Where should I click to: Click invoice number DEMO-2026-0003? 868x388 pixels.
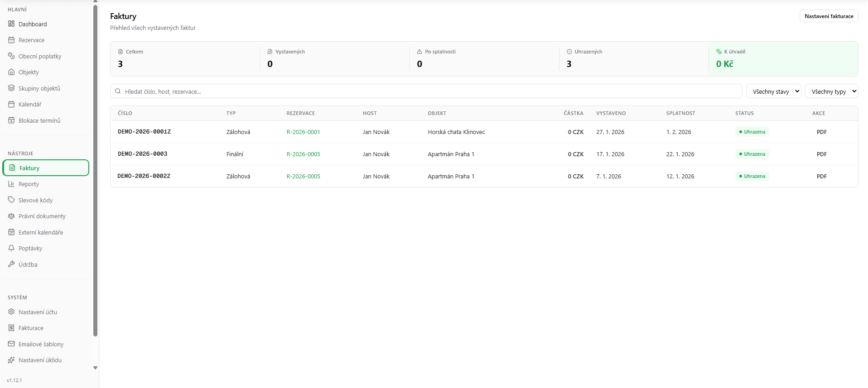(x=142, y=153)
